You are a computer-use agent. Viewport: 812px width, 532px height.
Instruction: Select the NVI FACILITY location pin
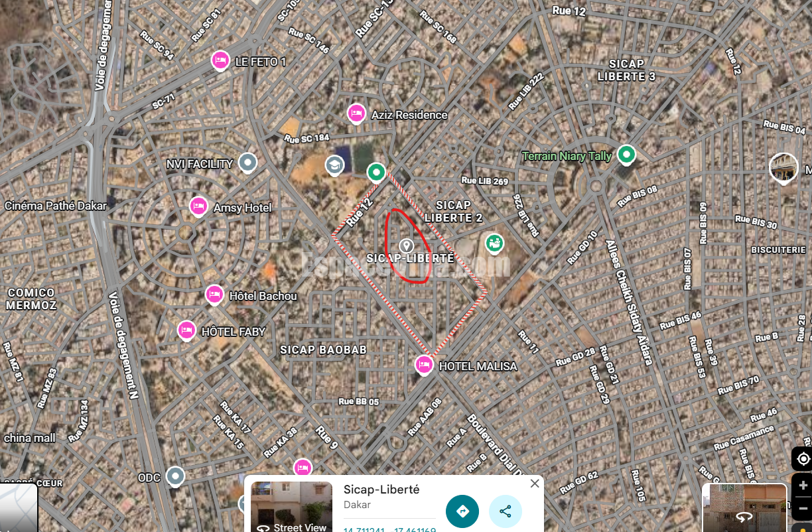(x=247, y=162)
